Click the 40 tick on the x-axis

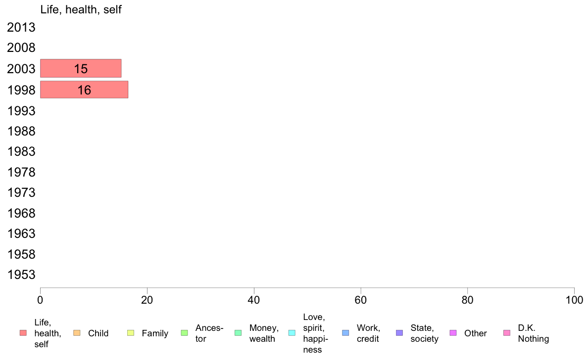pos(254,300)
